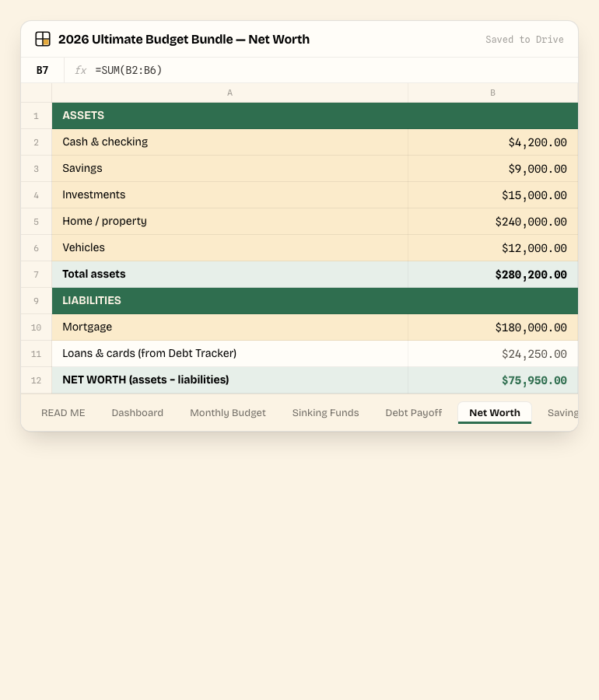This screenshot has width=599, height=700.
Task: Click the fx function icon
Action: (x=80, y=70)
